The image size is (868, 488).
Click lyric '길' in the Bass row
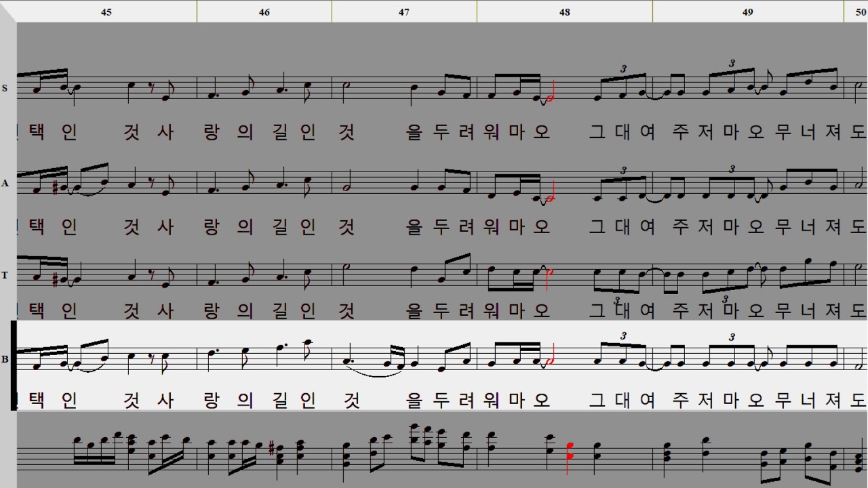click(x=279, y=400)
